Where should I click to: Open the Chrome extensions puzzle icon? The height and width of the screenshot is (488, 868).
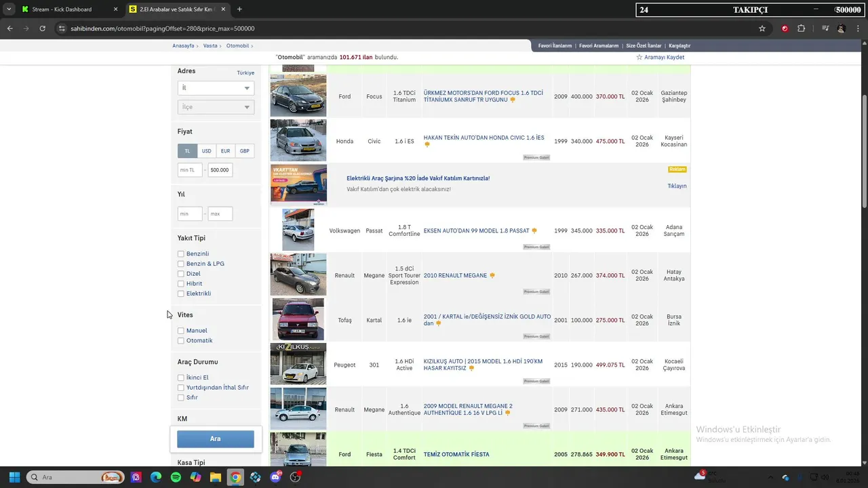tap(802, 28)
